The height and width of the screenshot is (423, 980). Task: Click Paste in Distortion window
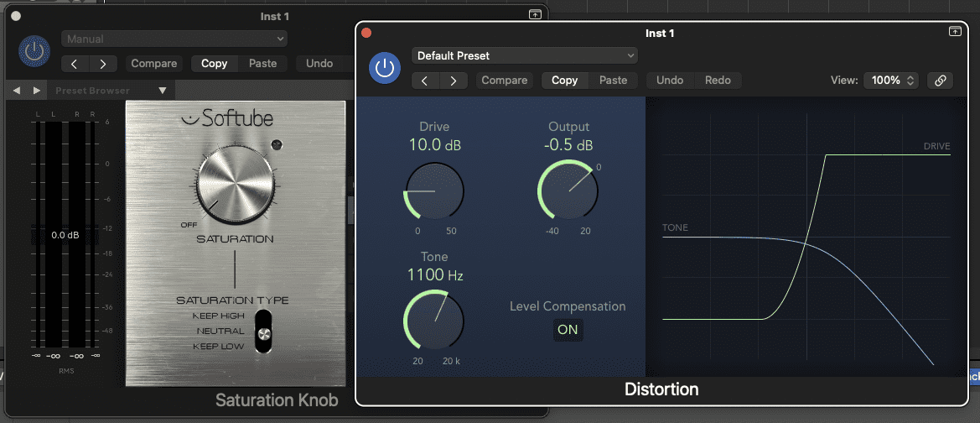tap(613, 80)
